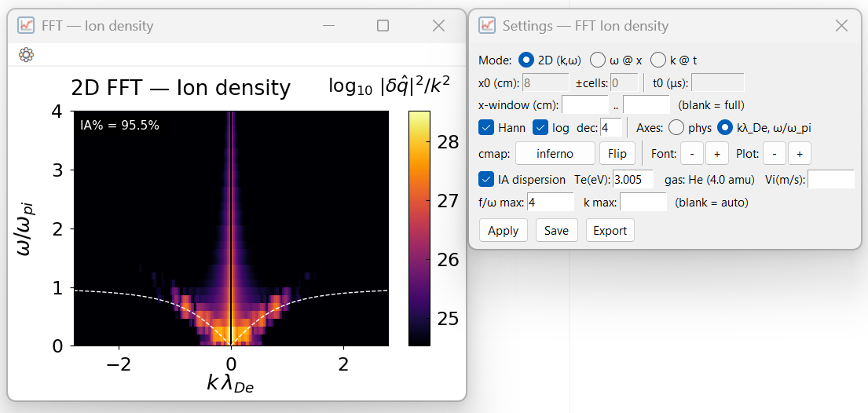The height and width of the screenshot is (413, 868).
Task: Click the x-window end input field
Action: [646, 104]
